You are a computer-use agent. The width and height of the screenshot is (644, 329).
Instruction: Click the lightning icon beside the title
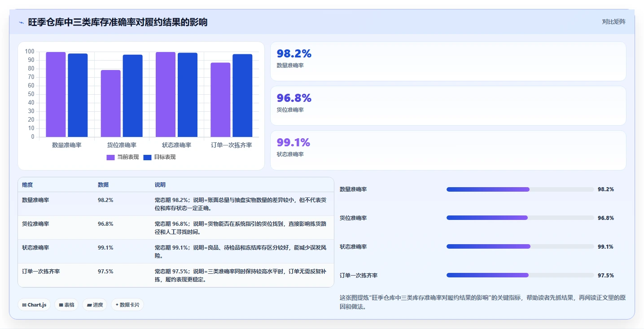coord(21,22)
